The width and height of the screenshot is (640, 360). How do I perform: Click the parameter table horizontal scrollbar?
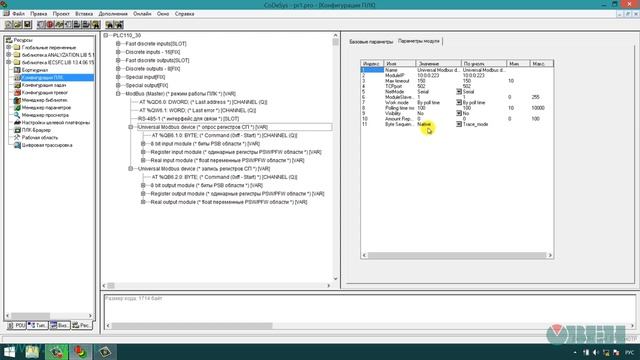(x=457, y=255)
